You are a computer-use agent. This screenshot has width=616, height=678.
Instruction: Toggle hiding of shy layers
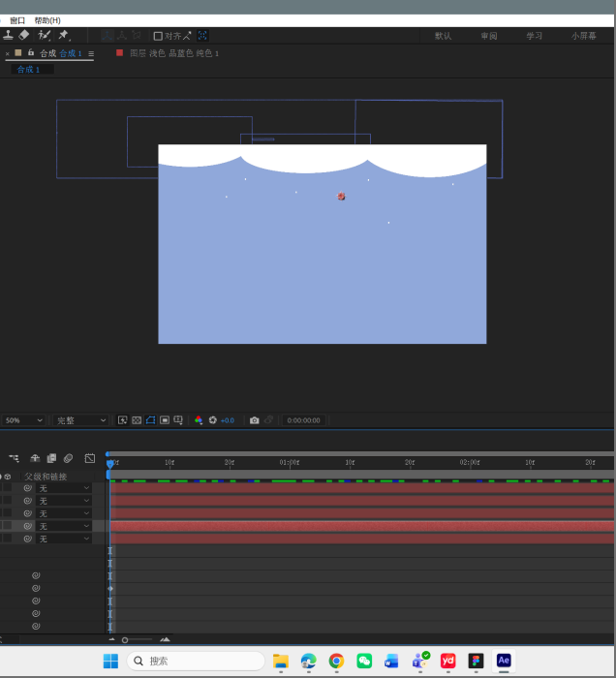click(35, 458)
